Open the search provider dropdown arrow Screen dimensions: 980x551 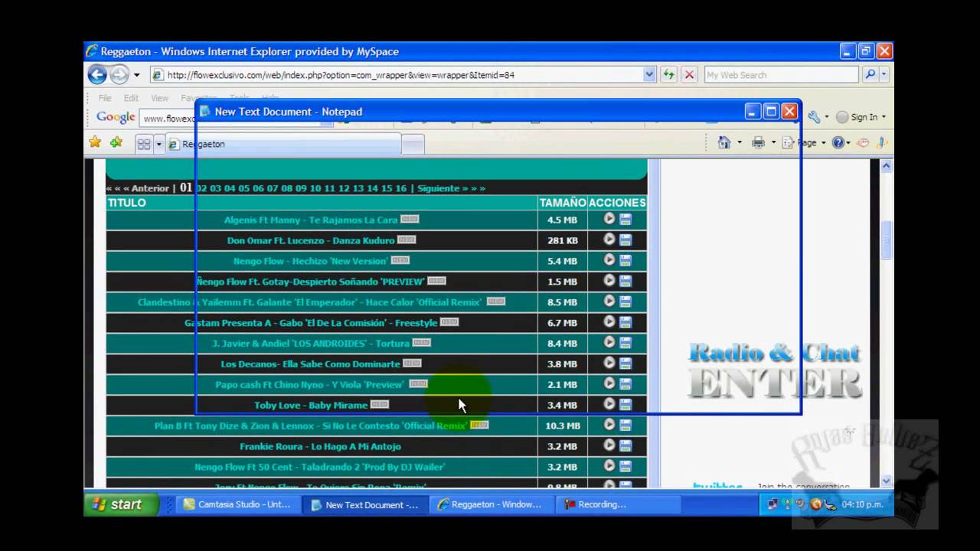pyautogui.click(x=884, y=74)
